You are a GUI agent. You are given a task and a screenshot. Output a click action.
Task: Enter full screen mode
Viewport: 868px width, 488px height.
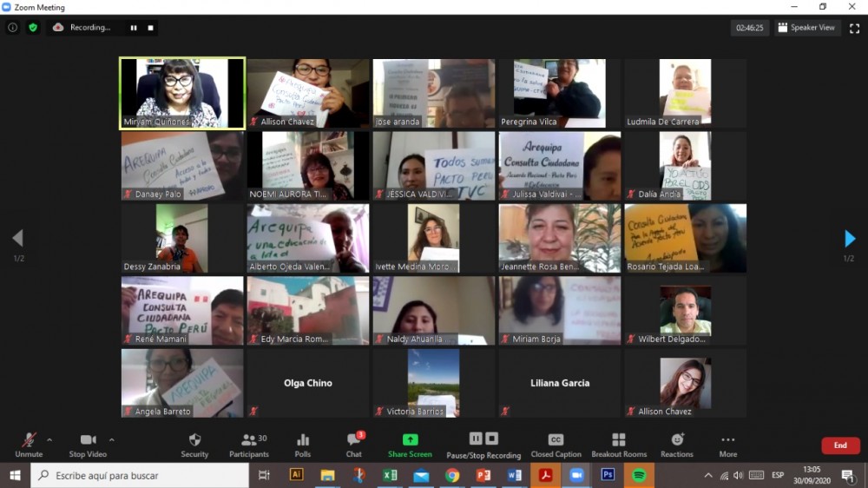coord(854,28)
